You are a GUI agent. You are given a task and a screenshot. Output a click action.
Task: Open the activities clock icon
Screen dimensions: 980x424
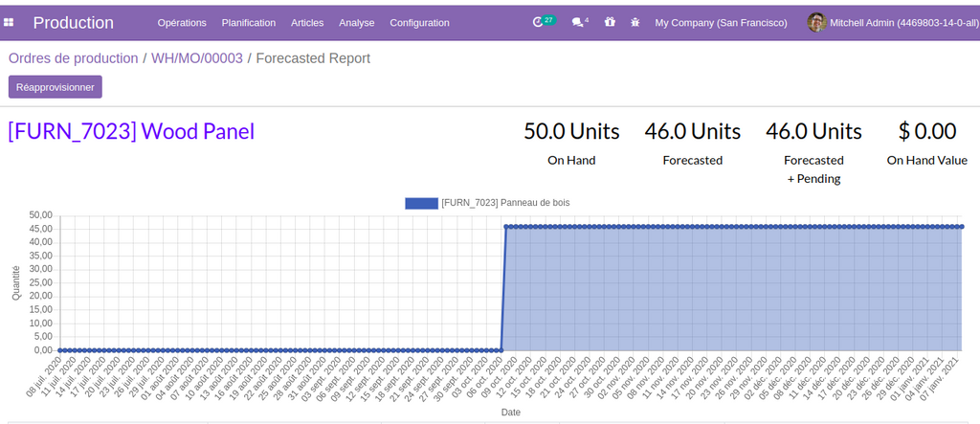coord(539,22)
